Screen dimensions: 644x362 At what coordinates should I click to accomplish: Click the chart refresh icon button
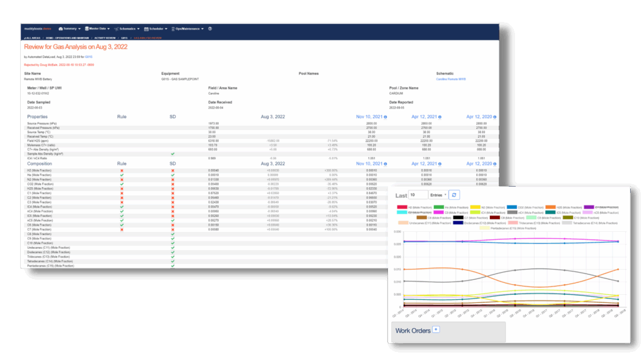(454, 195)
